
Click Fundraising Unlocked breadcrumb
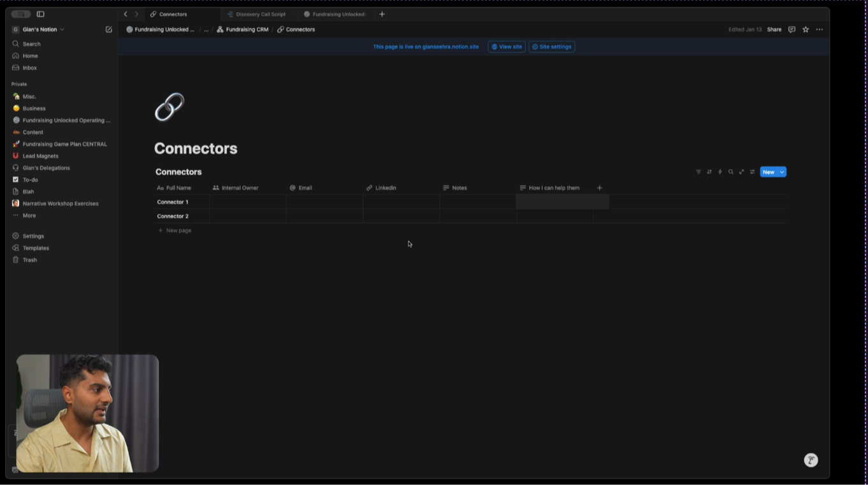161,29
